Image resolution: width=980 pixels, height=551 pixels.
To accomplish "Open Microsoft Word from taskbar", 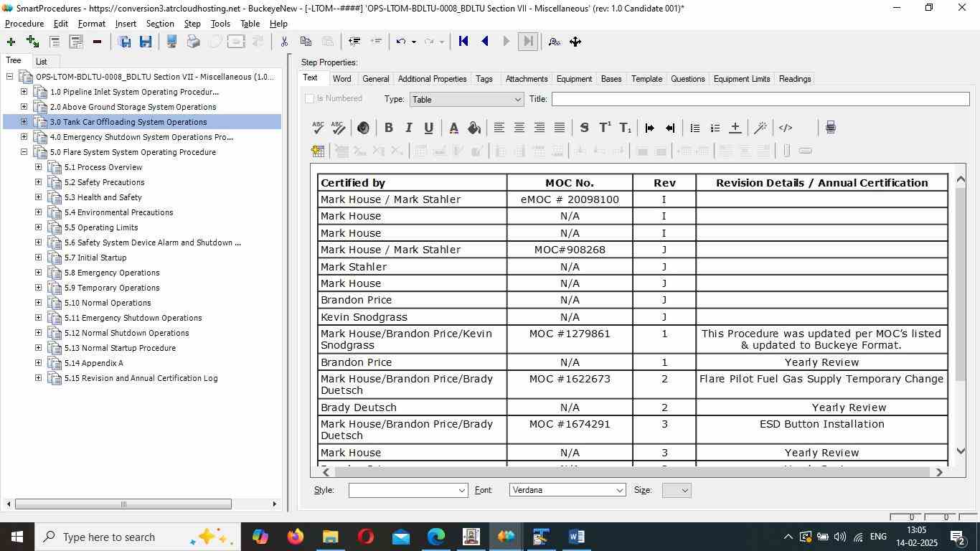I will click(576, 537).
